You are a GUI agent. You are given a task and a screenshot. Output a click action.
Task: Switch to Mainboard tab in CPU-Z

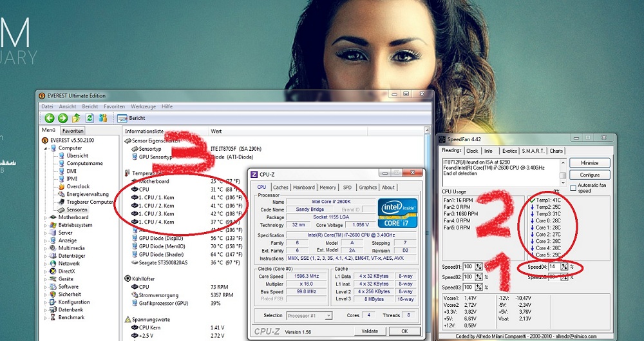coord(303,187)
